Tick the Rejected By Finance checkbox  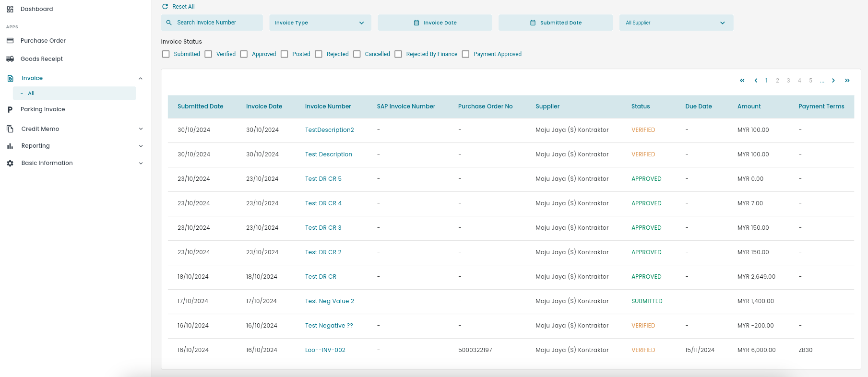pos(398,54)
